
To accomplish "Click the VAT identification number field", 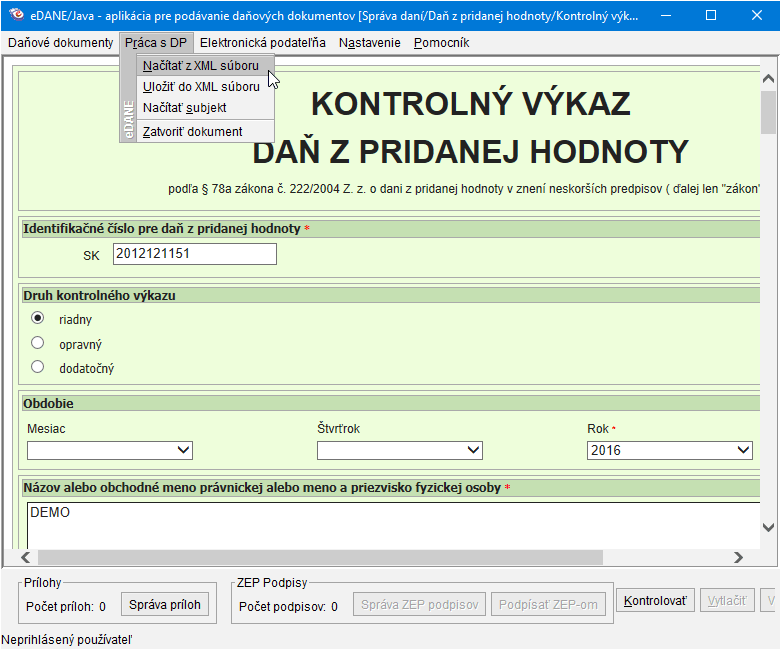I will pyautogui.click(x=194, y=254).
